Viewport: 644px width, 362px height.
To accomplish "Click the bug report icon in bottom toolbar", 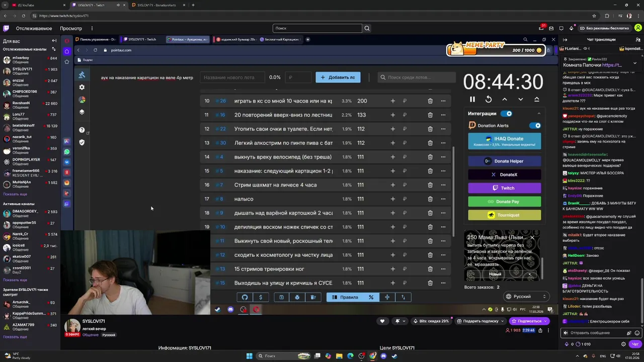I will click(297, 297).
